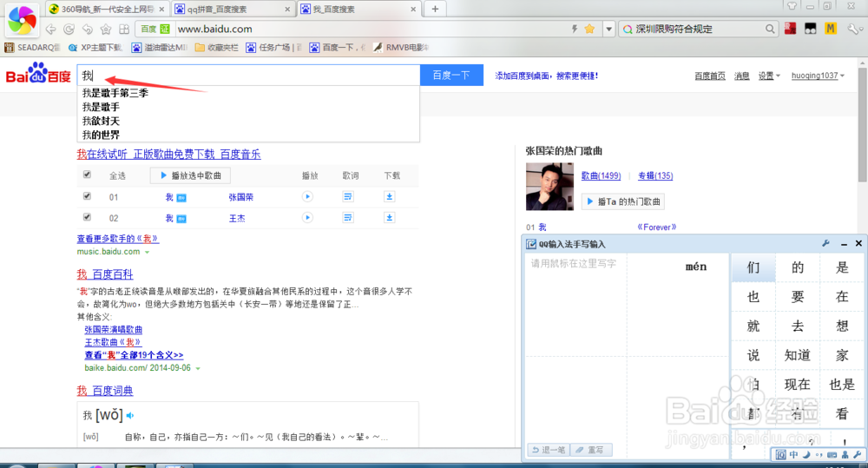Open the black mask extension icon

pyautogui.click(x=811, y=29)
